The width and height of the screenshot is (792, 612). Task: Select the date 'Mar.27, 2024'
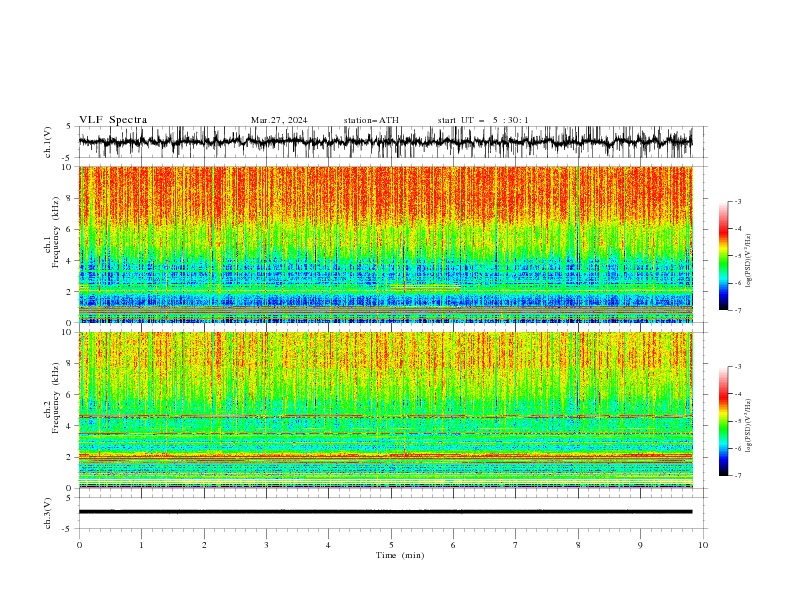click(279, 120)
